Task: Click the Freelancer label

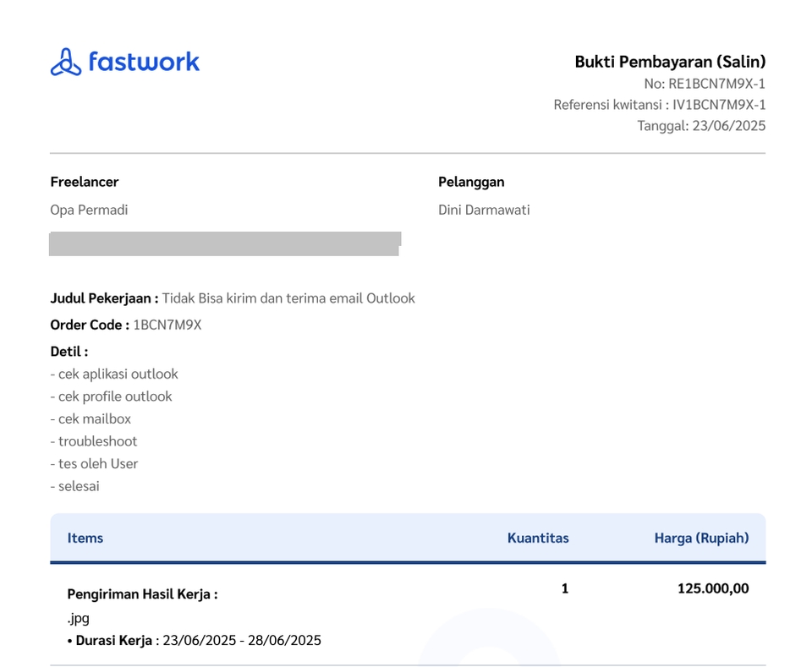Action: click(85, 182)
